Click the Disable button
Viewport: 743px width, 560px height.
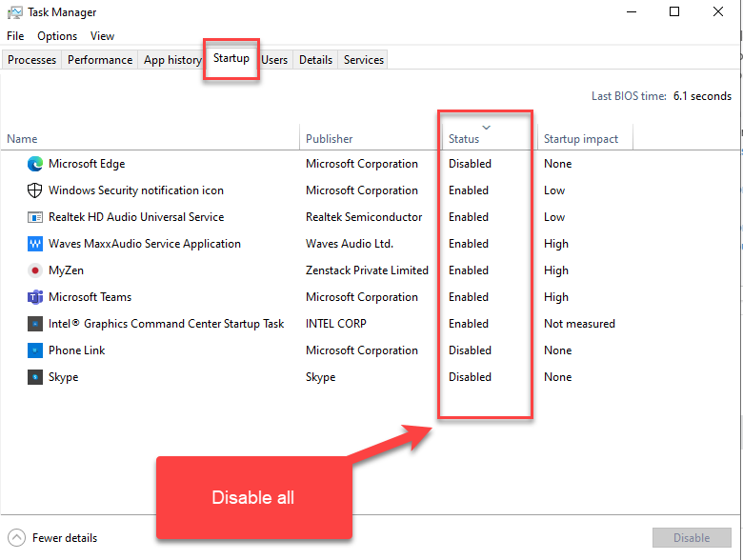692,538
